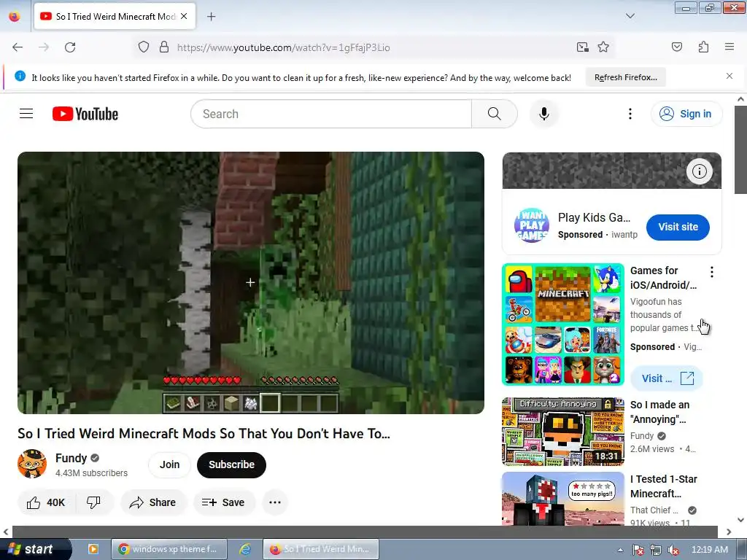This screenshot has height=560, width=747.
Task: Open a new browser tab
Action: point(211,17)
